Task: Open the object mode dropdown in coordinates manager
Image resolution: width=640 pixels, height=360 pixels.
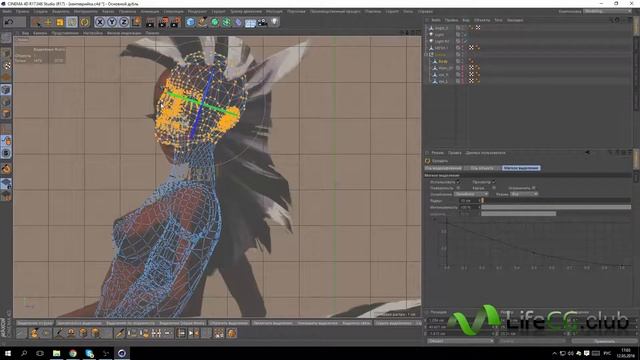Action: 461,341
